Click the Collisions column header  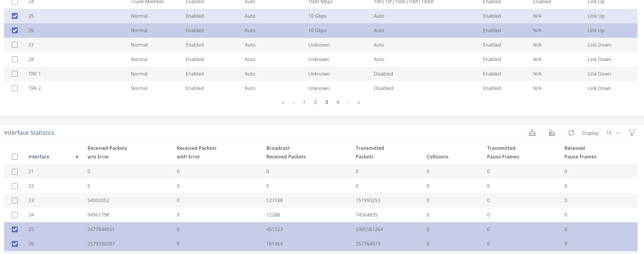click(437, 157)
